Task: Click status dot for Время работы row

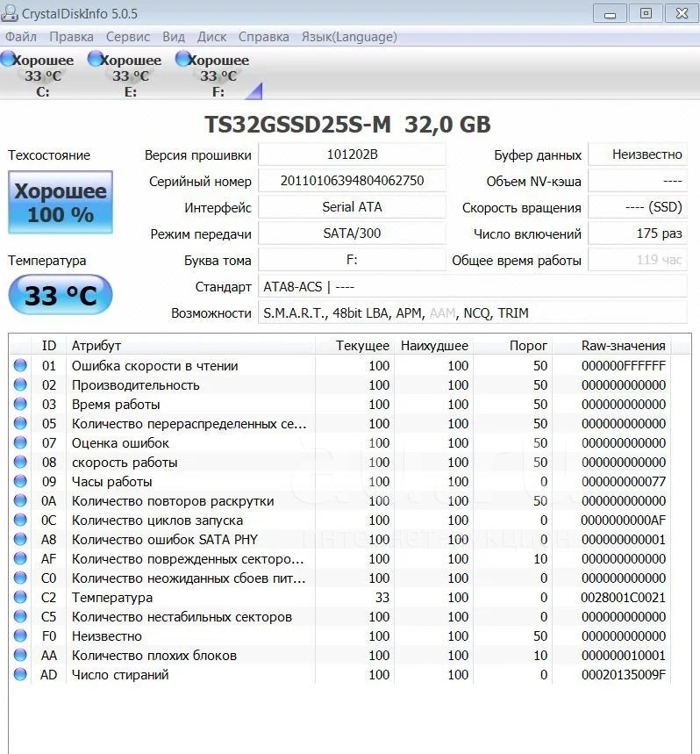Action: (20, 404)
